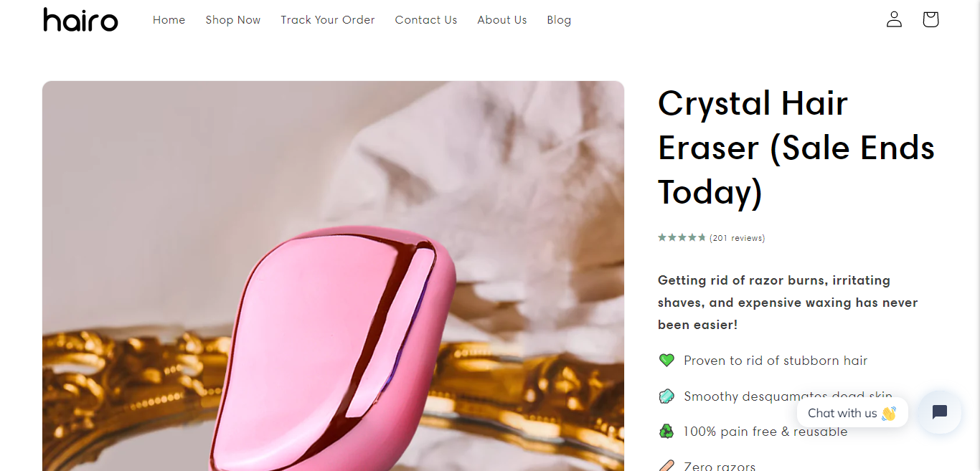Click the Crystal Hair Eraser title
980x471 pixels.
coord(796,148)
